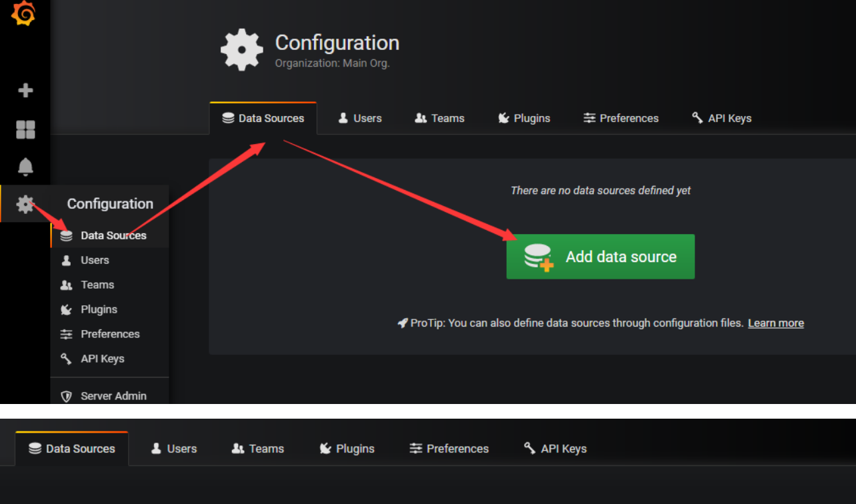Switch to Teams tab in upper tab bar

(x=439, y=118)
